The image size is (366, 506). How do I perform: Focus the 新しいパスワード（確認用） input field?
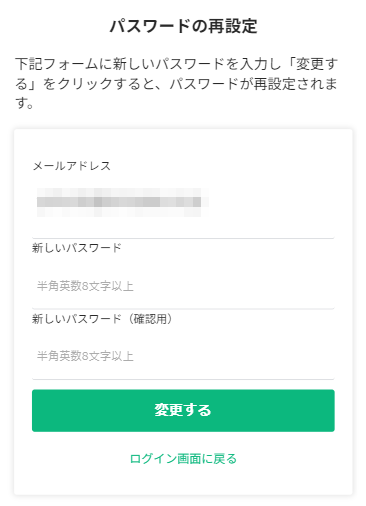183,356
